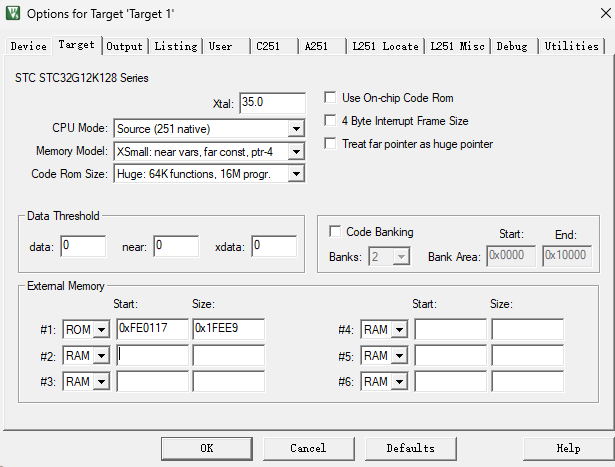Switch to the Device tab
This screenshot has height=467, width=615.
28,46
